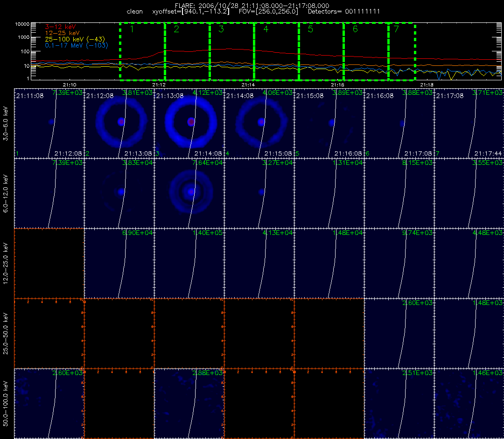This screenshot has height=439, width=504.
Task: Click the '25.0-50.0 keV' row label
Action: [6, 333]
